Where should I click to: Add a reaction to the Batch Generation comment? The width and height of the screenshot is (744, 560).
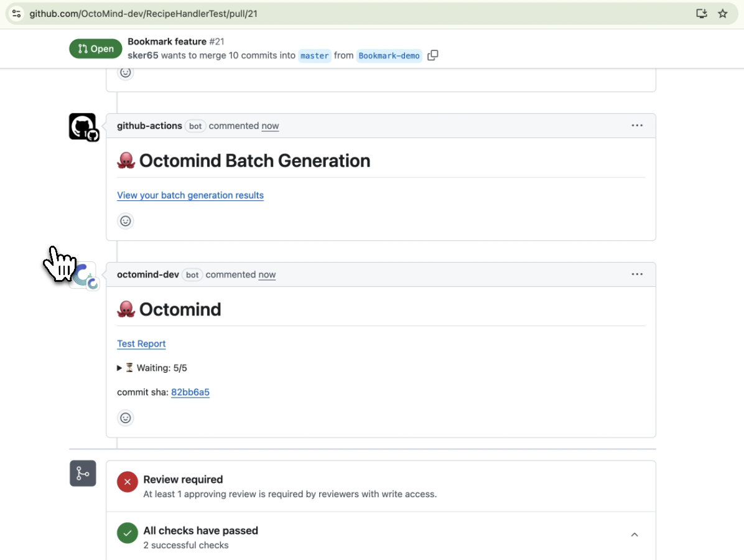click(x=126, y=221)
